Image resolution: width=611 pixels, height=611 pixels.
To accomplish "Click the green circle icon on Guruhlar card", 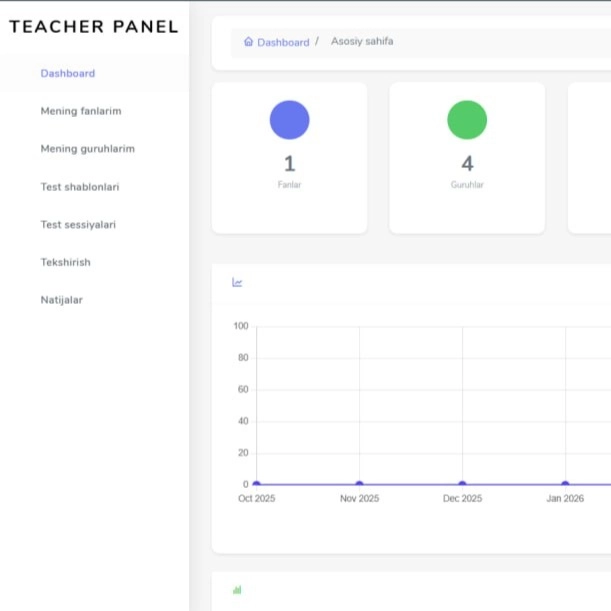I will (467, 120).
